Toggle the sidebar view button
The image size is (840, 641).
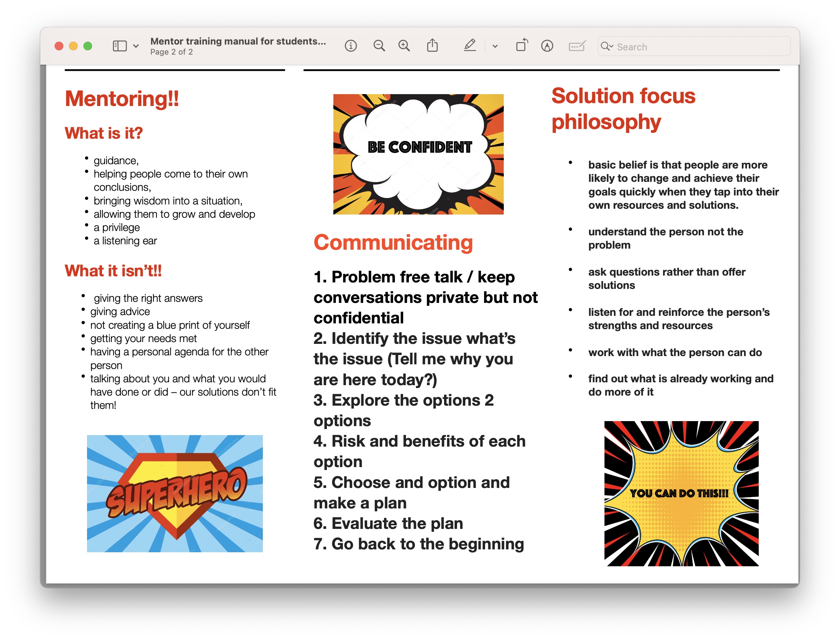click(x=119, y=46)
